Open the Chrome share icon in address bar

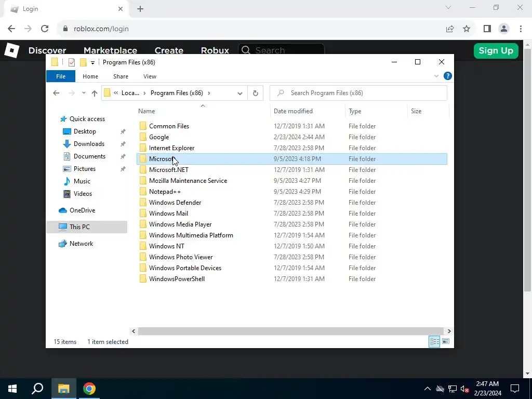(450, 29)
